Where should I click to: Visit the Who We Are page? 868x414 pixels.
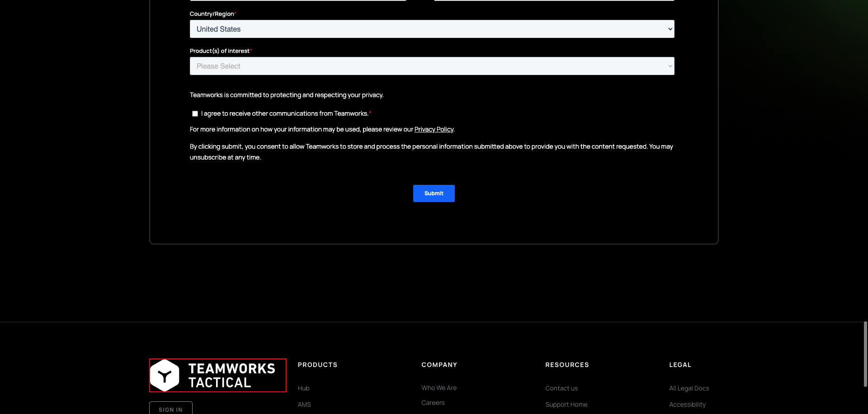pos(439,388)
